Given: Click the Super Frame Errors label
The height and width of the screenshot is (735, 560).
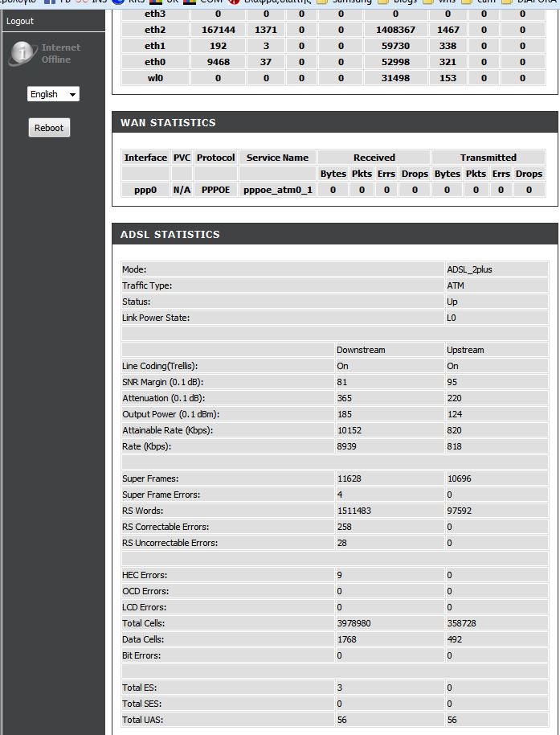Looking at the screenshot, I should [x=161, y=495].
